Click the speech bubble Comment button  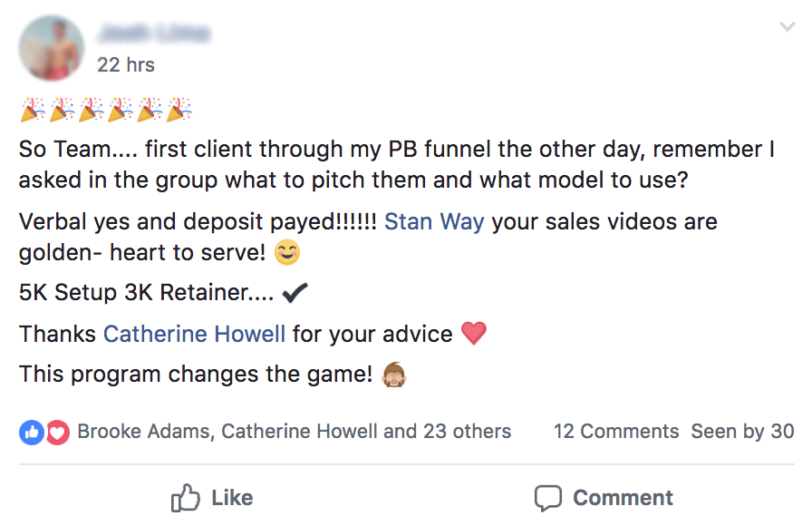tap(604, 498)
